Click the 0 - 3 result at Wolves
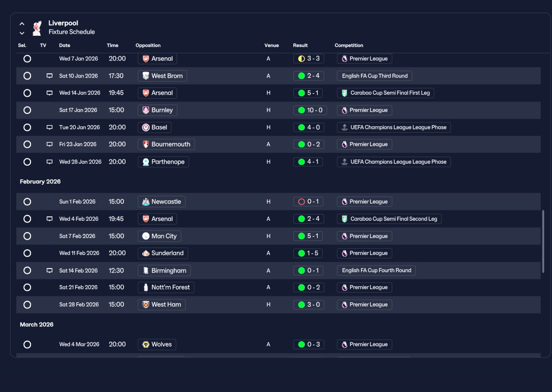This screenshot has height=392, width=552. 308,344
